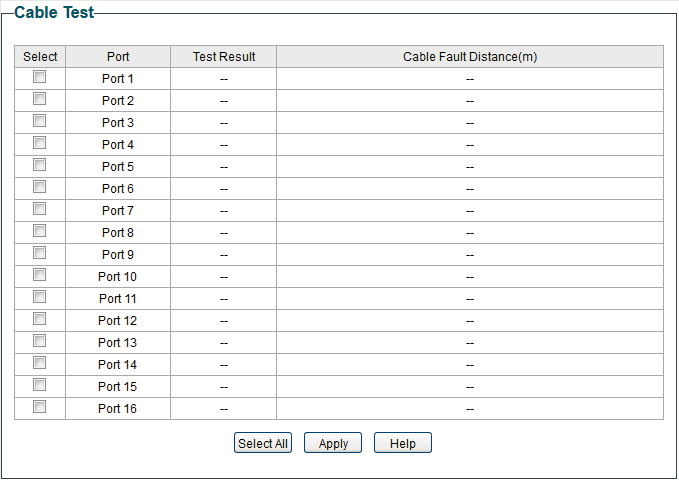Enable the Port 4 checkbox
This screenshot has height=480, width=679.
[40, 143]
